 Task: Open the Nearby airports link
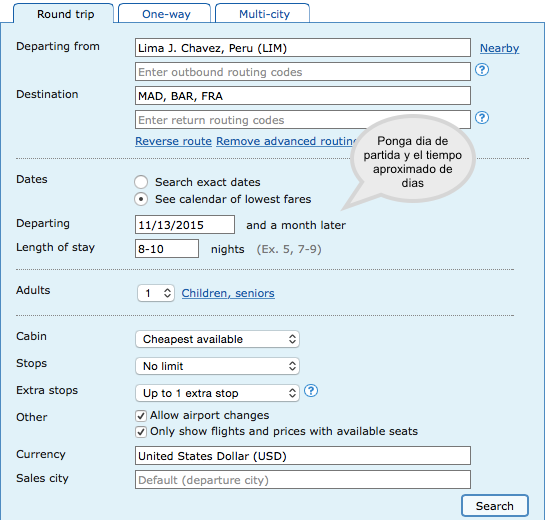pyautogui.click(x=499, y=48)
